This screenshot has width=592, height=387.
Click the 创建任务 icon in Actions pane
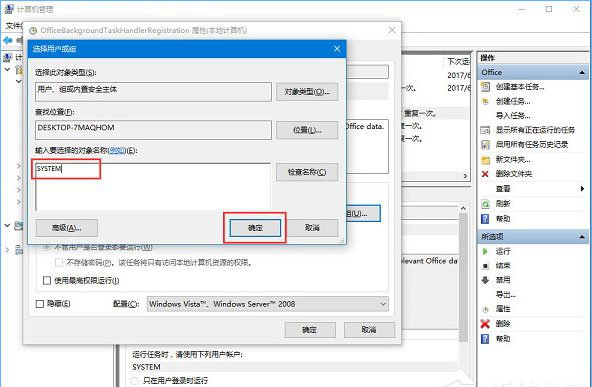click(485, 101)
